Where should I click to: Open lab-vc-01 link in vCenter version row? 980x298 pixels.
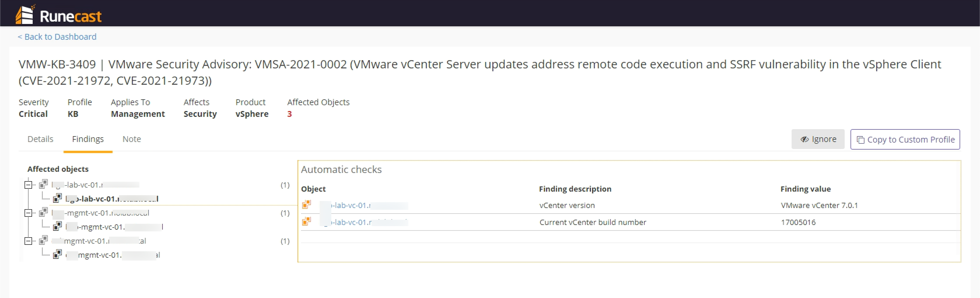tap(364, 205)
